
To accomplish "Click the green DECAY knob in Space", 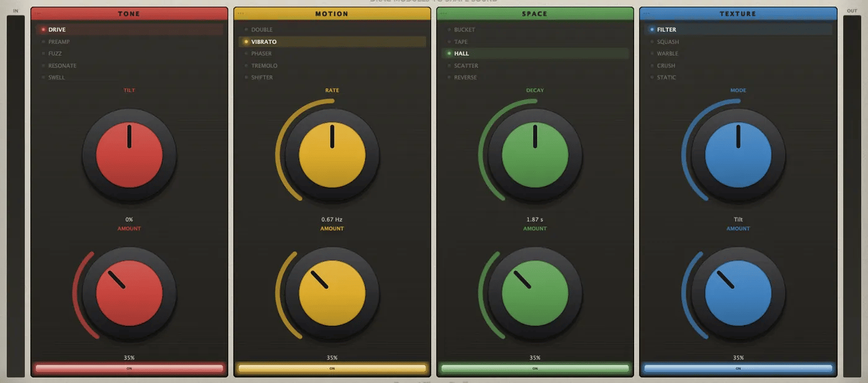I will click(x=535, y=155).
